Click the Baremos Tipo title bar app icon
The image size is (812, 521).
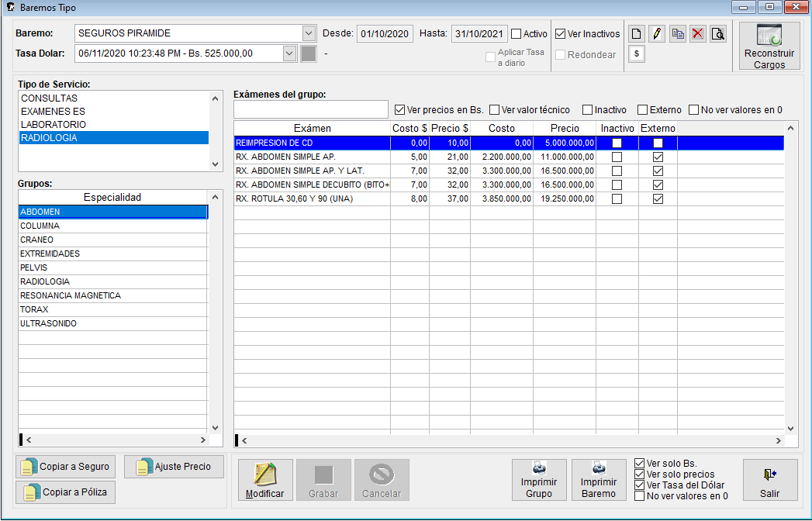coord(10,7)
